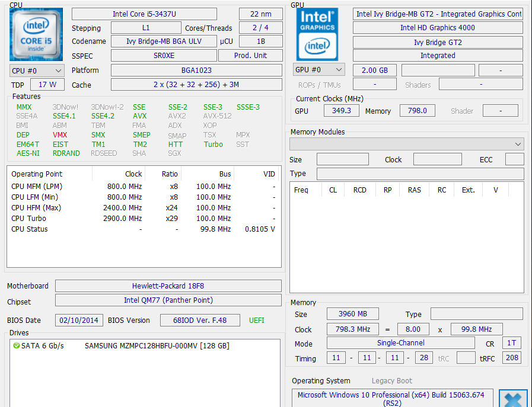
Task: Click the Turbo feature label
Action: 213,145
